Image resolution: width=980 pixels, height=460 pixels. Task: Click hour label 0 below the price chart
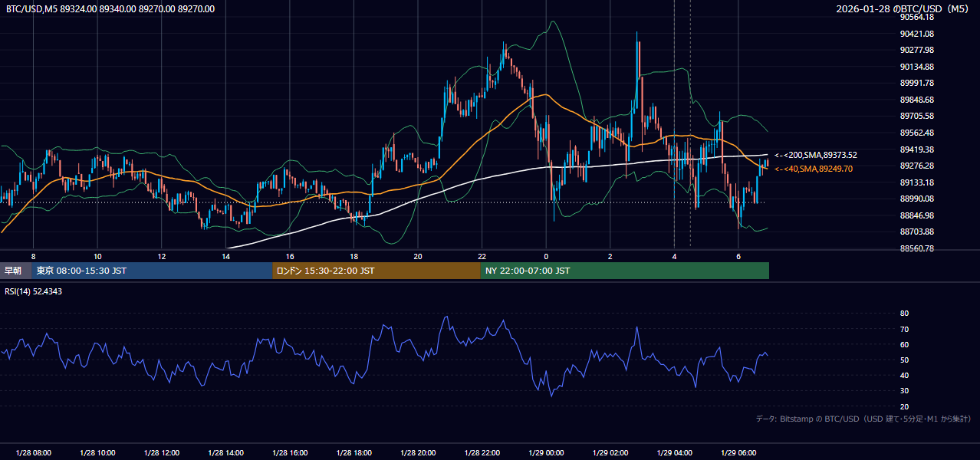(546, 256)
